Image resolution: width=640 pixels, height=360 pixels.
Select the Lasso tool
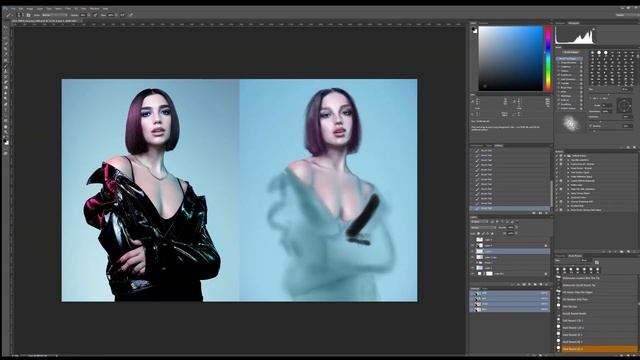6,38
